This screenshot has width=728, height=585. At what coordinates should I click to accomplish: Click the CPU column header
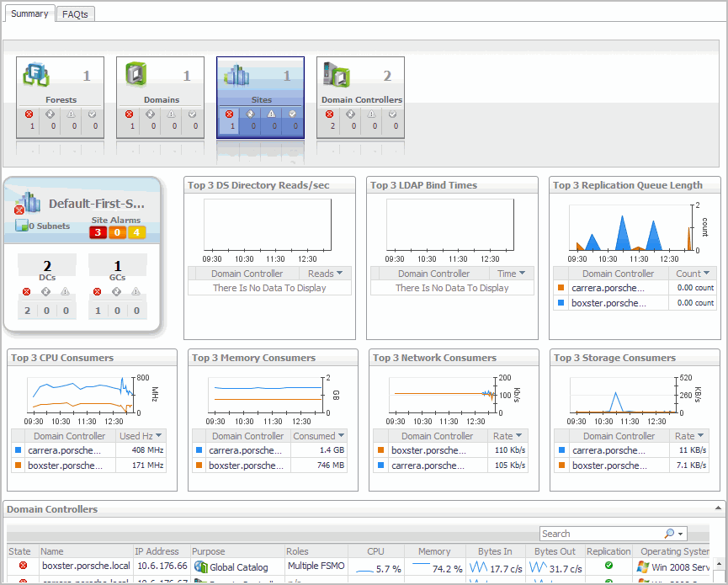(x=375, y=551)
